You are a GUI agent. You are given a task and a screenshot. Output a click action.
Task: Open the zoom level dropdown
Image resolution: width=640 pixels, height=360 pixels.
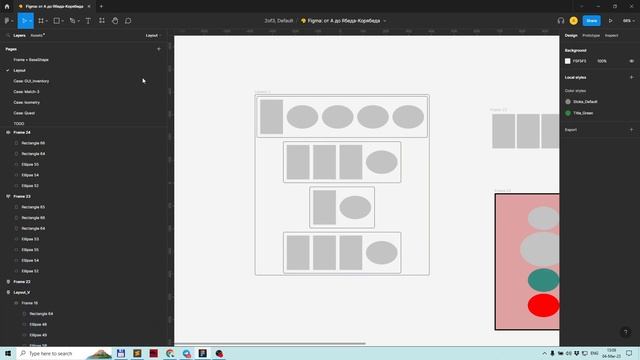pos(629,21)
